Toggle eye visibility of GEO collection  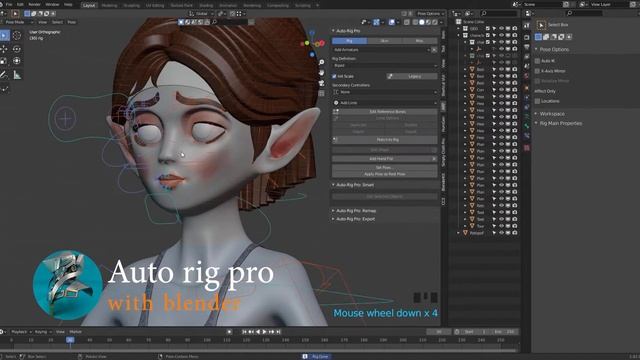pos(501,29)
